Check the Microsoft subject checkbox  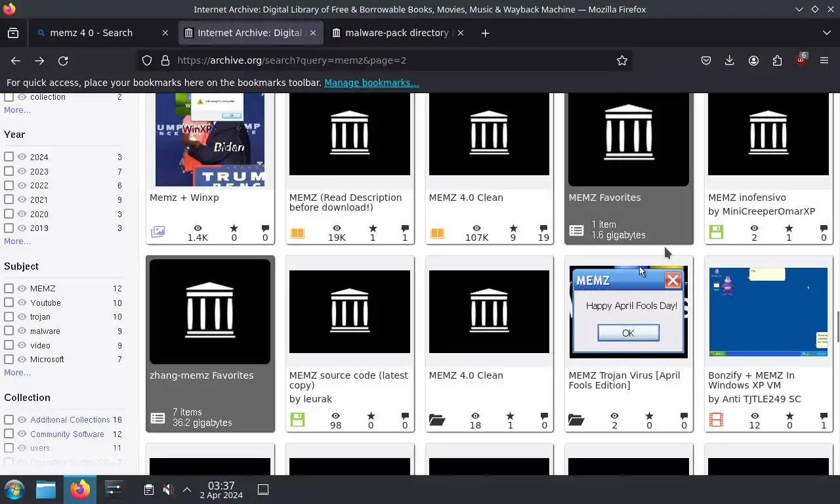[9, 359]
